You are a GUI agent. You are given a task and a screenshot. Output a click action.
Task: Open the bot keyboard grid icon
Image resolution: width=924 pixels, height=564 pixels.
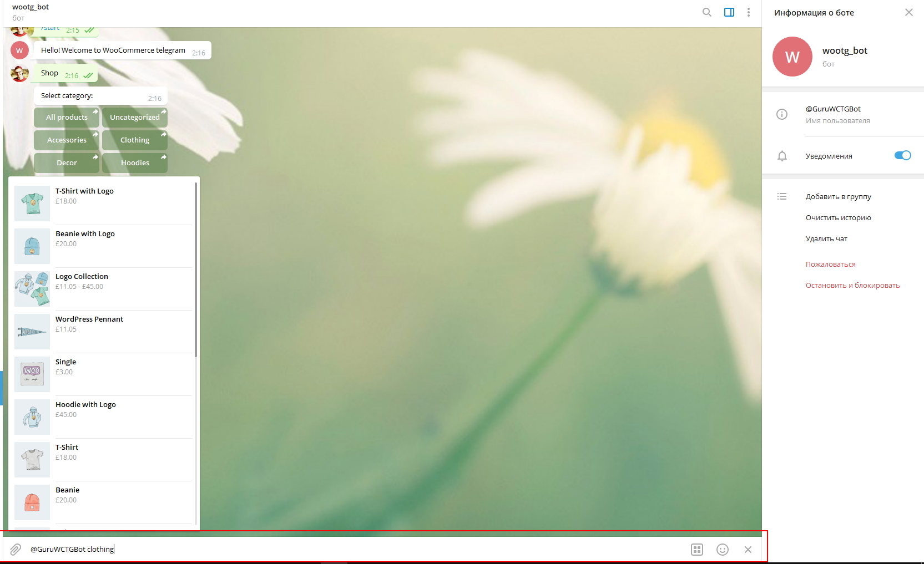click(x=697, y=549)
